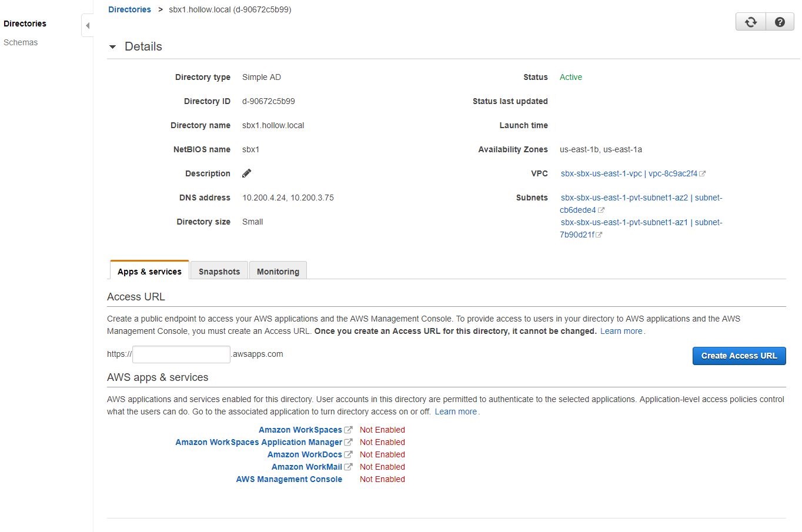The width and height of the screenshot is (802, 532).
Task: Click external link icon beside Amazon WorkMail
Action: pyautogui.click(x=348, y=467)
